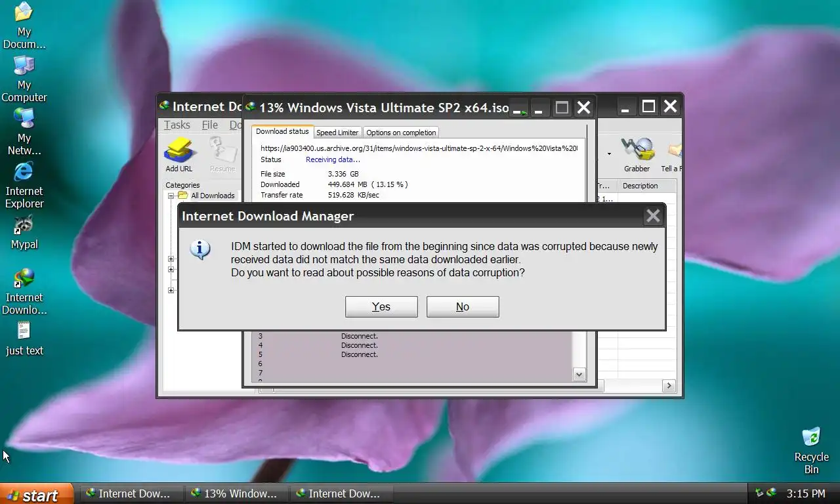Click the minimize-to-tray button on the download window
Image resolution: width=840 pixels, height=504 pixels.
click(520, 108)
